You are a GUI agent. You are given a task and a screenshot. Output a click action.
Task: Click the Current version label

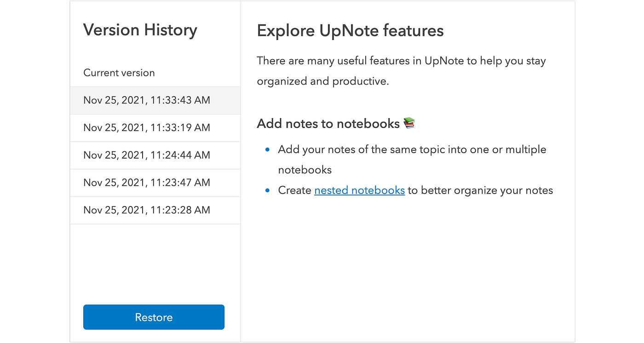tap(119, 73)
